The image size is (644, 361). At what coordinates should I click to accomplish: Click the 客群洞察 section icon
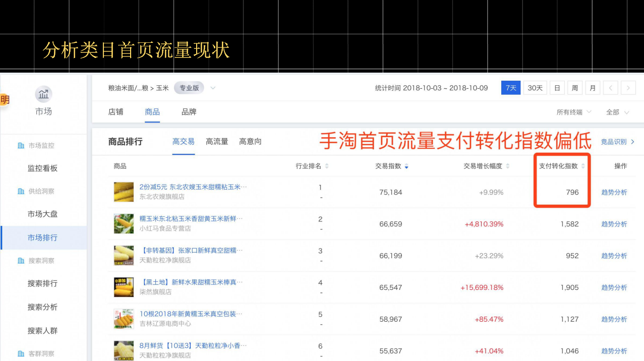pos(21,354)
